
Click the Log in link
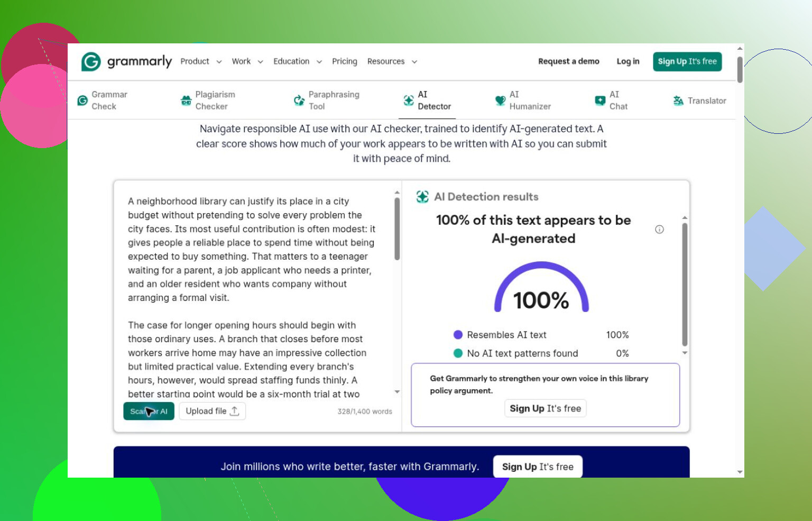coord(628,61)
